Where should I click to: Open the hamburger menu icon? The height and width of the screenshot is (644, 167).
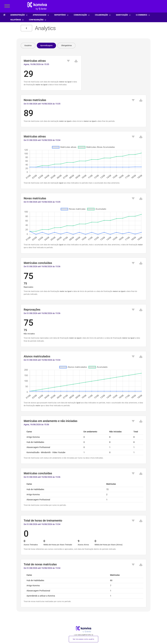click(7, 6)
